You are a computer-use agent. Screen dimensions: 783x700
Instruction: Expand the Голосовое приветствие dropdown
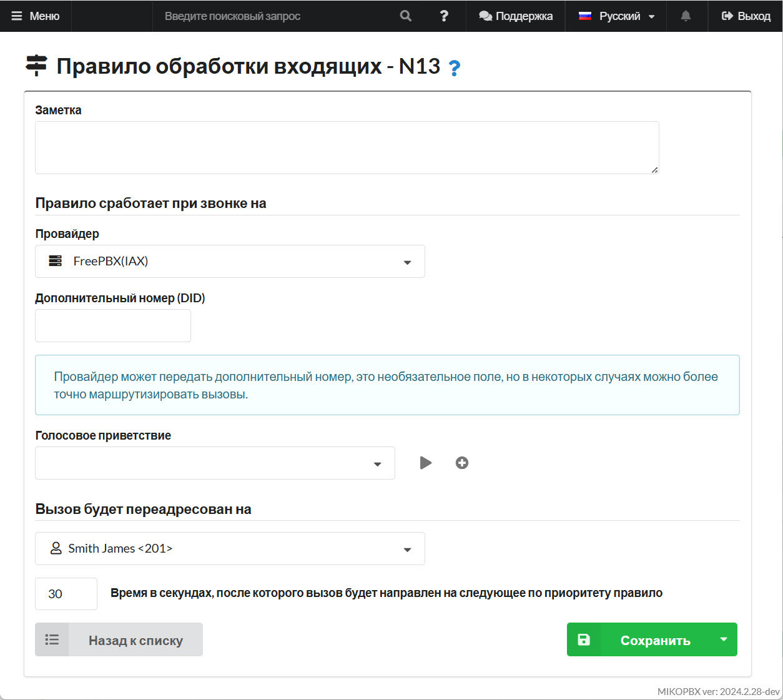(x=215, y=463)
